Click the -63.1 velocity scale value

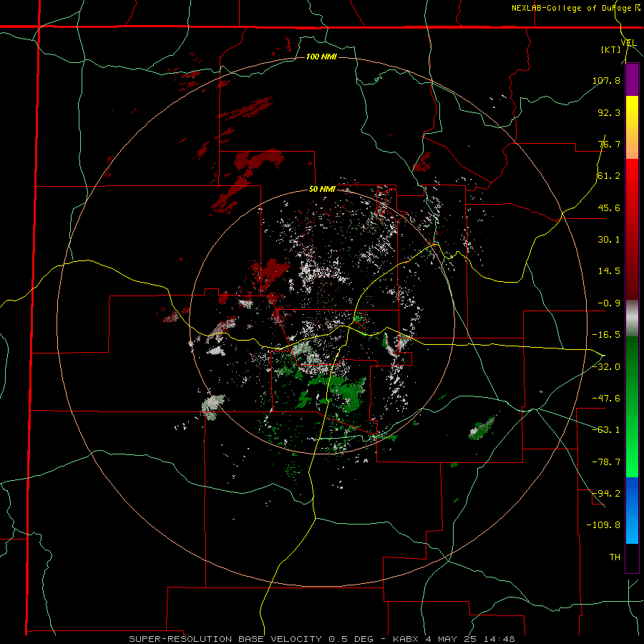(606, 430)
